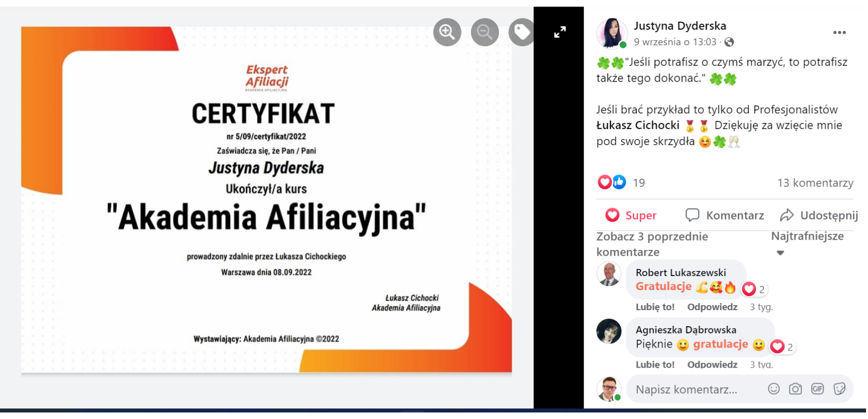Open the Łukasz Cichocki profile link
Viewport: 868px width, 419px height.
[x=638, y=125]
